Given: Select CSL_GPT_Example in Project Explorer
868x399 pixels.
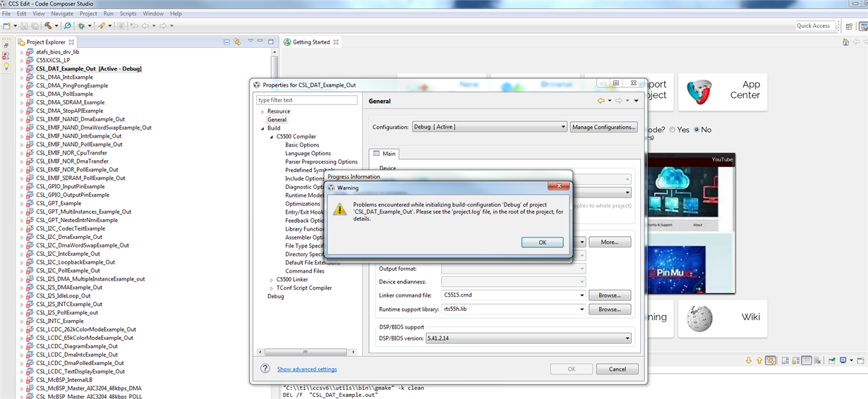Looking at the screenshot, I should click(x=59, y=204).
